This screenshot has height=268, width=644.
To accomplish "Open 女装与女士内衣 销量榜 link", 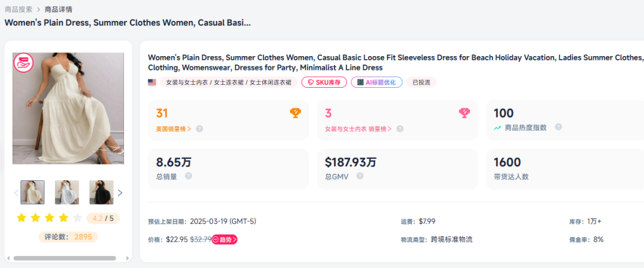I will click(x=358, y=128).
